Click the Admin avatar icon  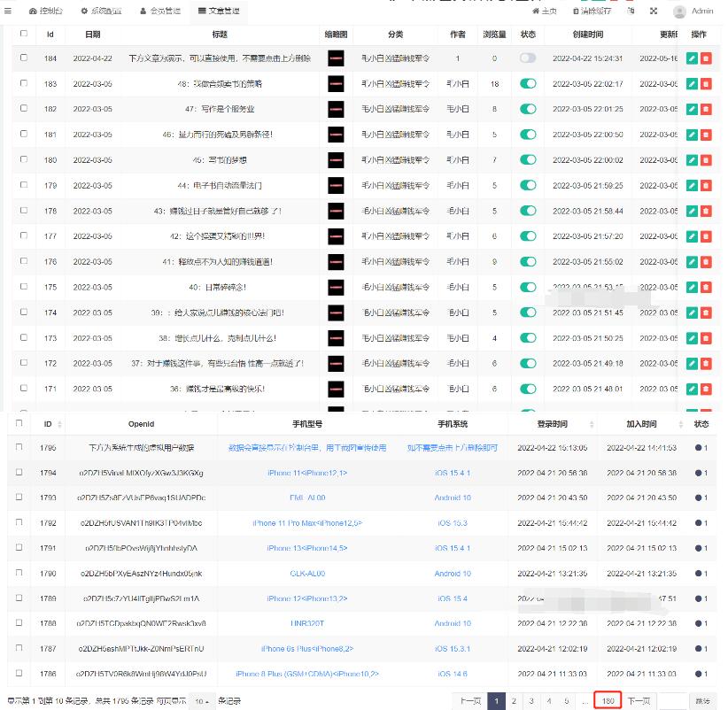tap(679, 12)
